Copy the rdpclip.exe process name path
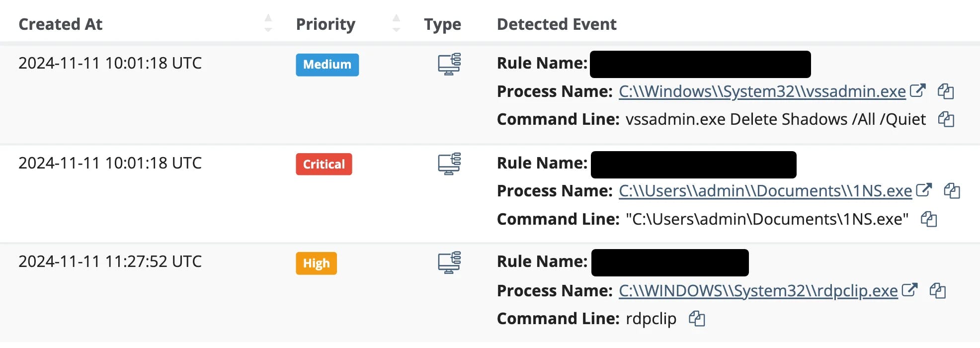 pyautogui.click(x=937, y=291)
